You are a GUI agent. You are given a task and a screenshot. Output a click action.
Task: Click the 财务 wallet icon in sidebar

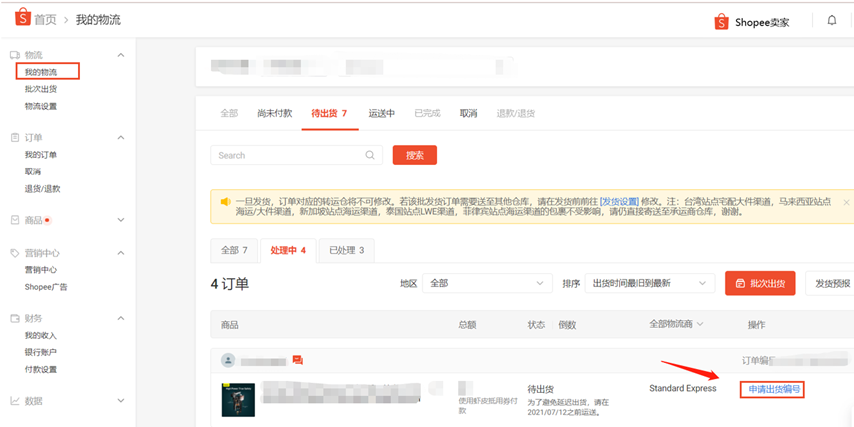(x=15, y=318)
